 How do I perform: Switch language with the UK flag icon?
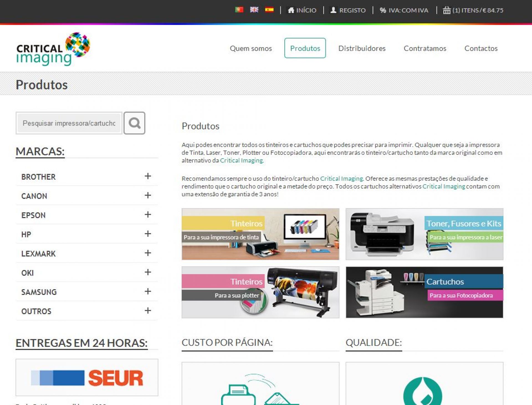pyautogui.click(x=254, y=10)
